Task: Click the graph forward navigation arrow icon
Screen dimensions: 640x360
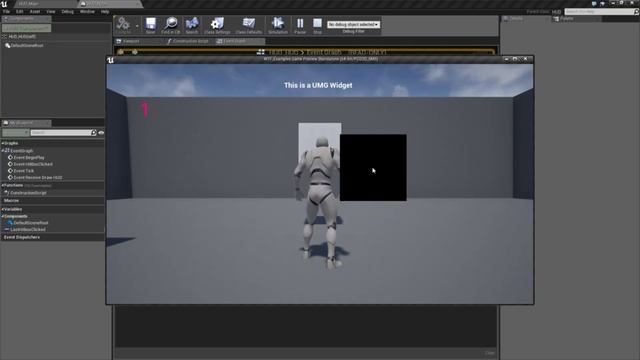Action: click(135, 52)
